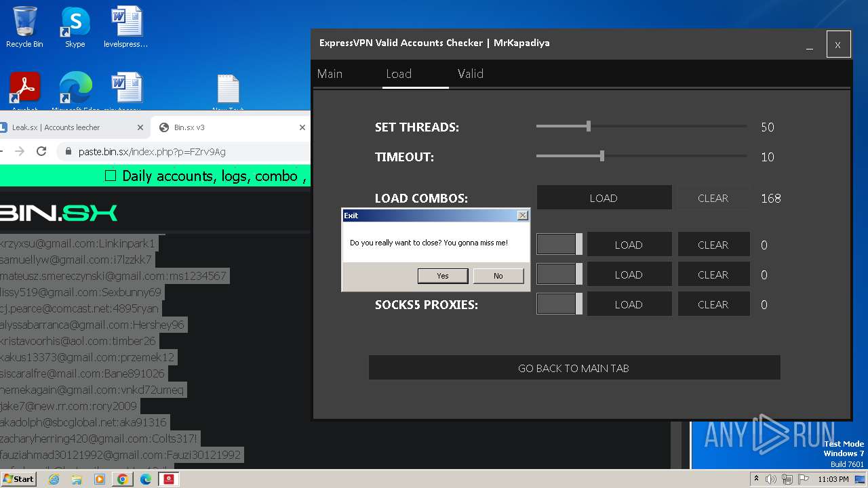The height and width of the screenshot is (488, 868).
Task: Click the timeout value 10
Action: (767, 157)
